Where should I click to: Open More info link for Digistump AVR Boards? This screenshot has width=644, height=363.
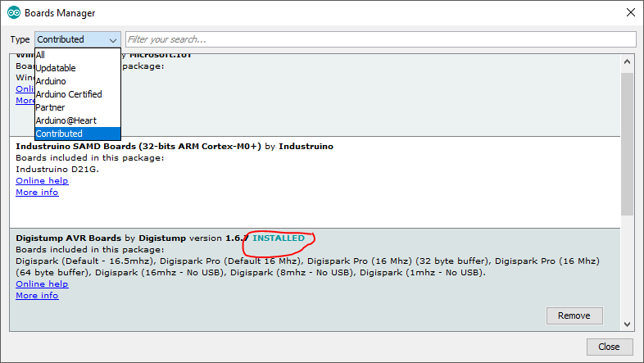(x=37, y=295)
